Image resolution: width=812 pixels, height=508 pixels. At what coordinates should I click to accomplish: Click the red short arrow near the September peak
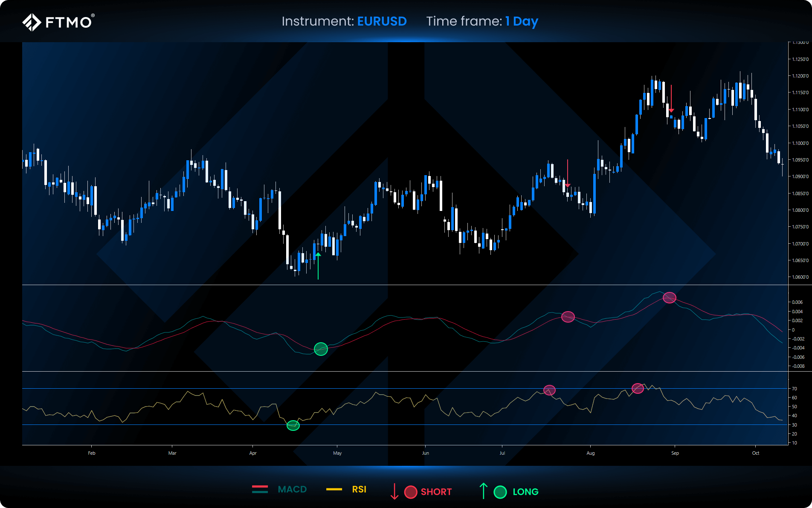(x=671, y=99)
